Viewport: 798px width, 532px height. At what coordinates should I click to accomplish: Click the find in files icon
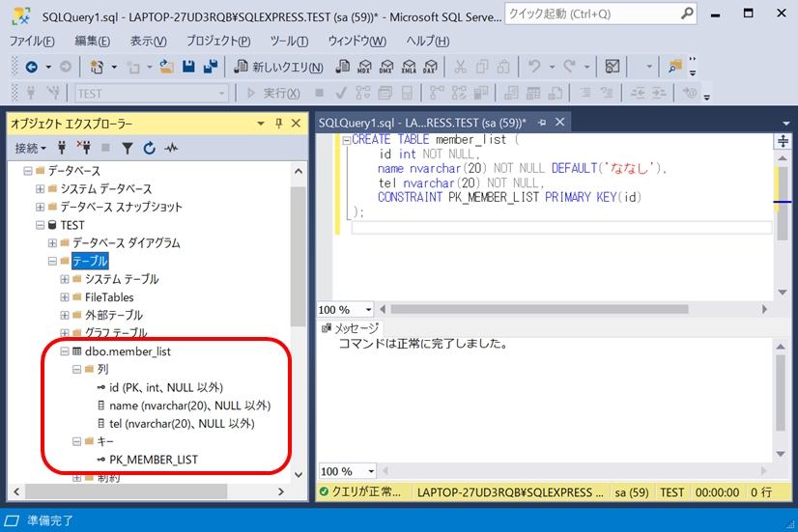675,67
